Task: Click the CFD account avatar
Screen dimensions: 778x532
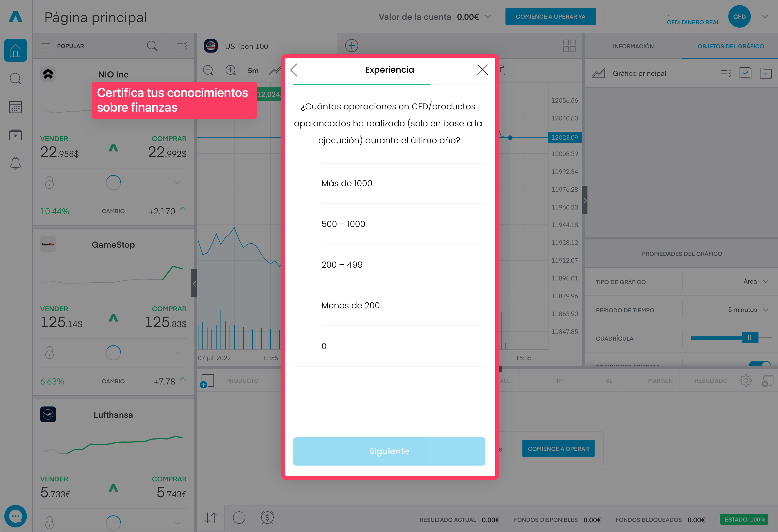Action: (x=739, y=16)
